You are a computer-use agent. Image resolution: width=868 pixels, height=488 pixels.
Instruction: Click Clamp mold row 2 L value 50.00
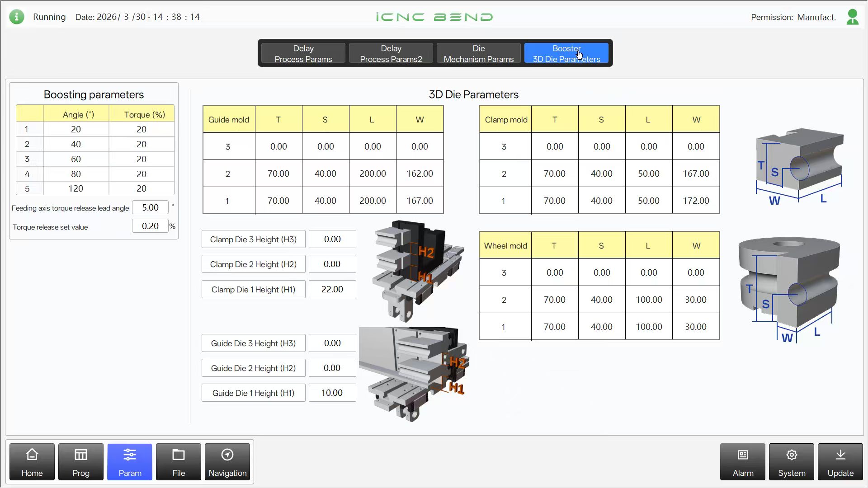tap(649, 174)
